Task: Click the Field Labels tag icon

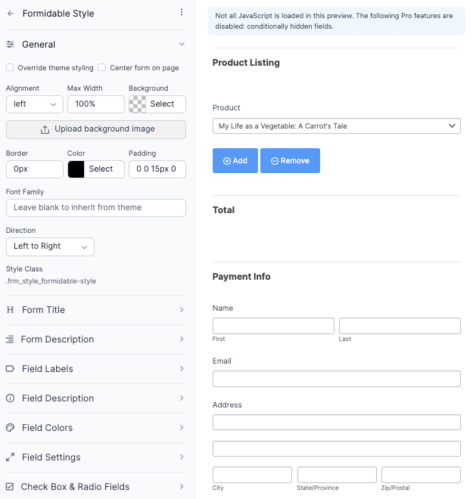Action: click(x=10, y=369)
